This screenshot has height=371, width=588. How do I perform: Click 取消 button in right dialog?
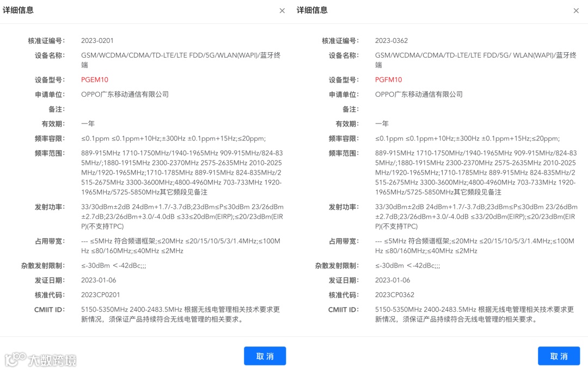point(559,356)
